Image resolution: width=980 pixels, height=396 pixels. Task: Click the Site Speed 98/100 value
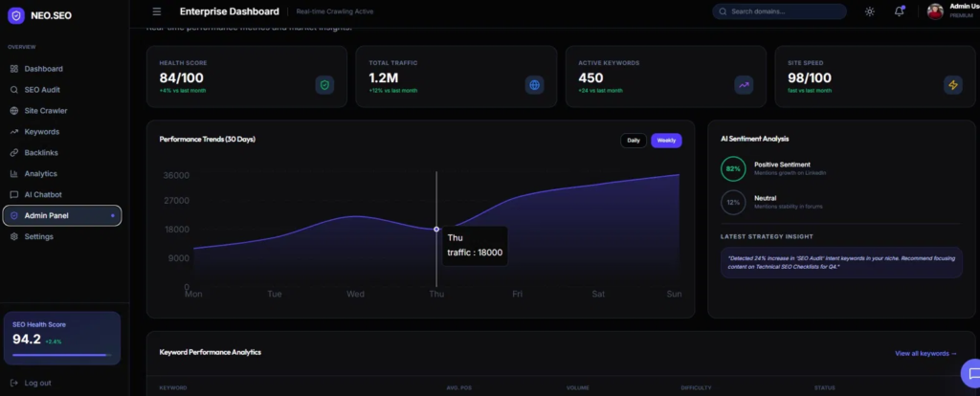(810, 78)
